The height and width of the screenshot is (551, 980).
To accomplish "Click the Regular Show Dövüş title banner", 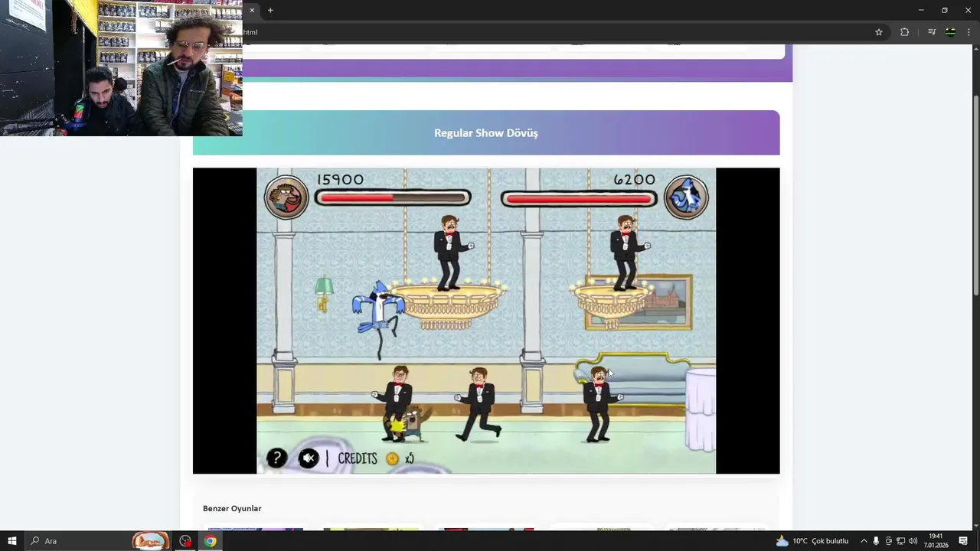I will coord(486,132).
